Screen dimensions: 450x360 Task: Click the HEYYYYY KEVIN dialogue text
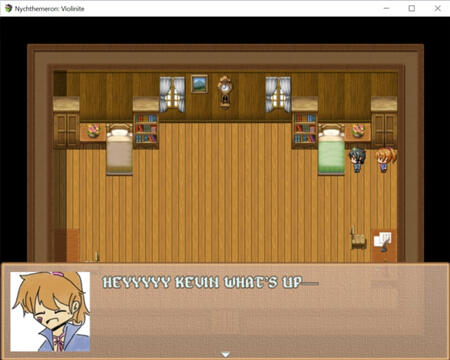[202, 282]
